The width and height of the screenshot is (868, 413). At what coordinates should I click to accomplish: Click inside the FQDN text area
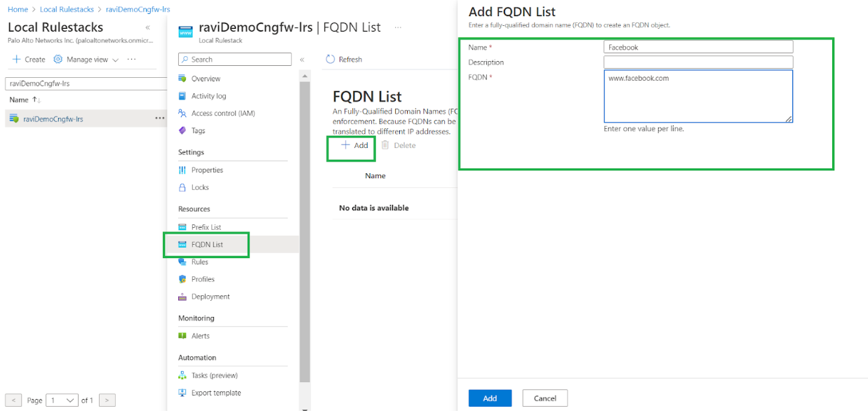point(697,96)
